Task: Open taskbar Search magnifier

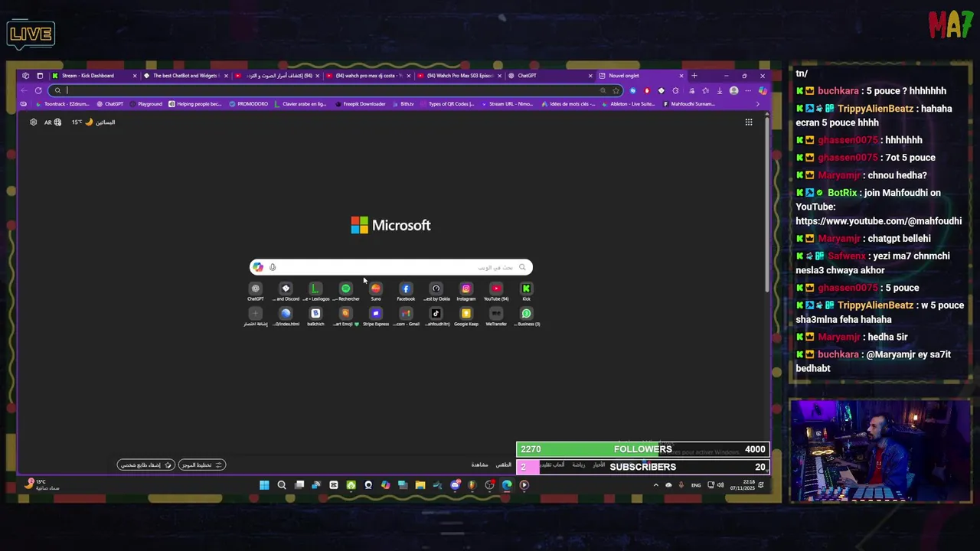Action: pyautogui.click(x=282, y=485)
